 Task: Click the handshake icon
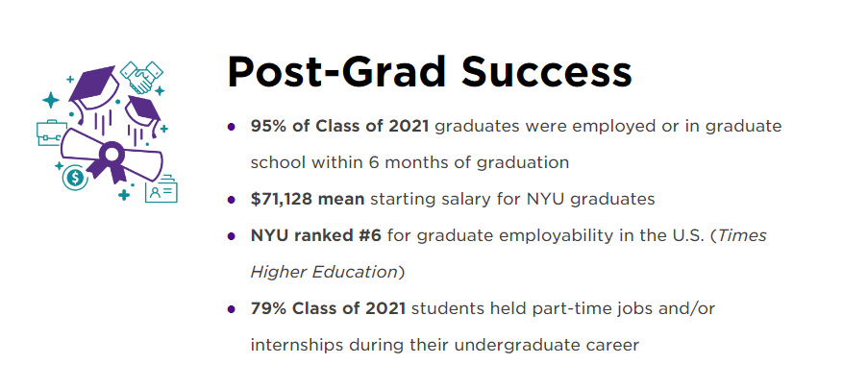(x=142, y=77)
